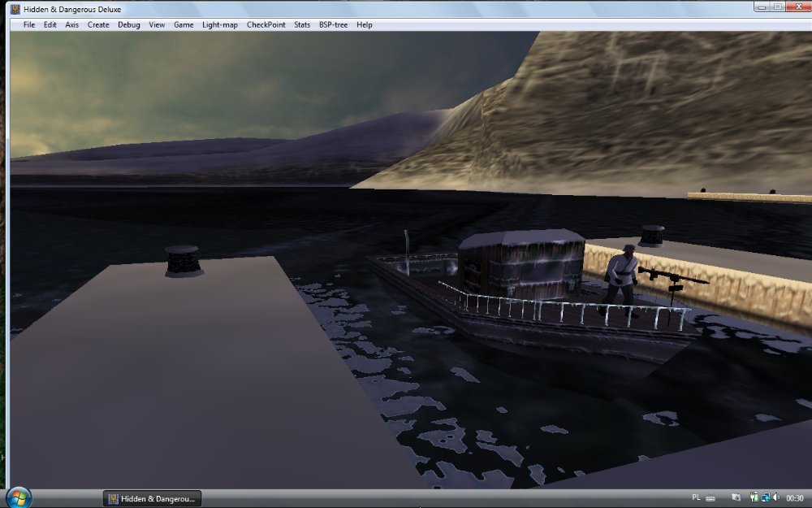Image resolution: width=812 pixels, height=508 pixels.
Task: Select Hidden & Dangerous taskbar button
Action: click(153, 499)
